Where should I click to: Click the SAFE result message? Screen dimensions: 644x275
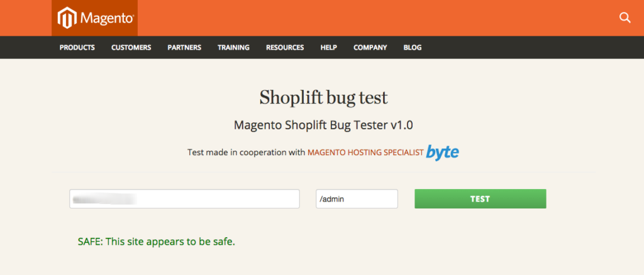point(157,242)
